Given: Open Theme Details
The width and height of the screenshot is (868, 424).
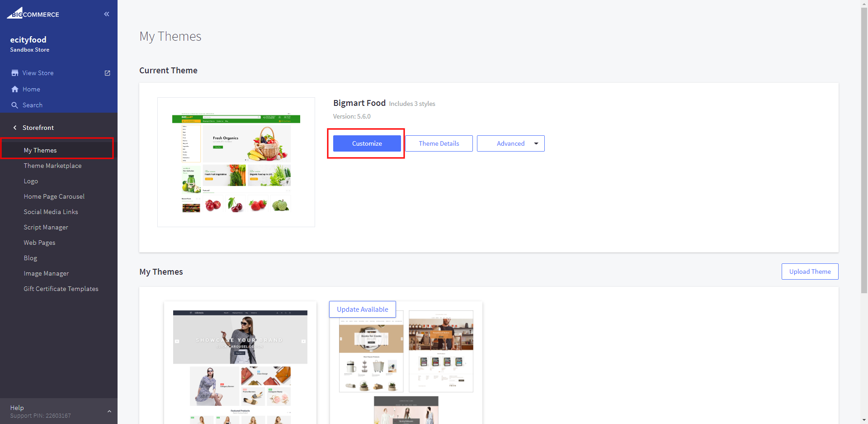Looking at the screenshot, I should pos(439,143).
